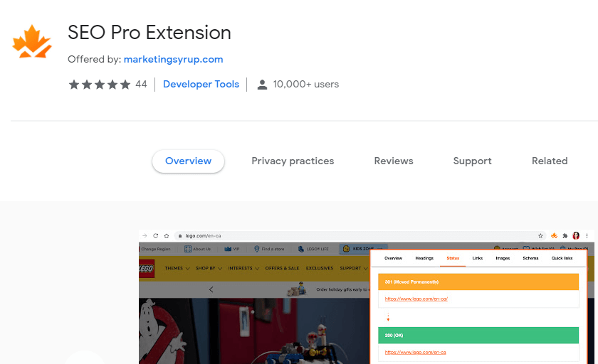
Task: Click the https://www.lego.com/en-ca/ redirect link
Action: [x=416, y=299]
